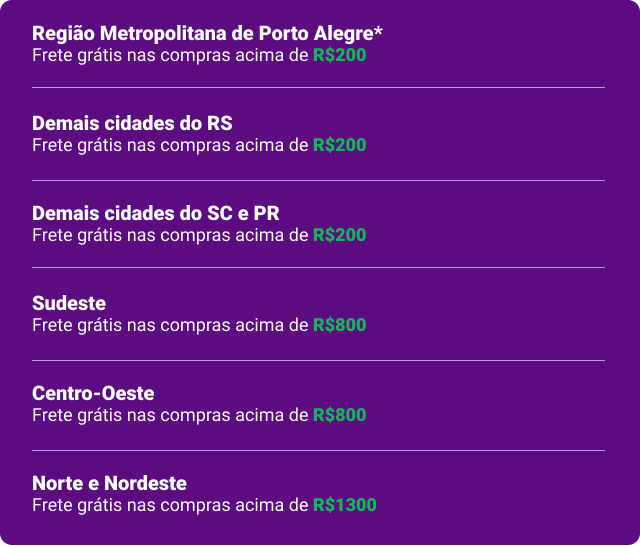
Task: Click the Demais cidades do SC e PR heading
Action: pyautogui.click(x=156, y=213)
